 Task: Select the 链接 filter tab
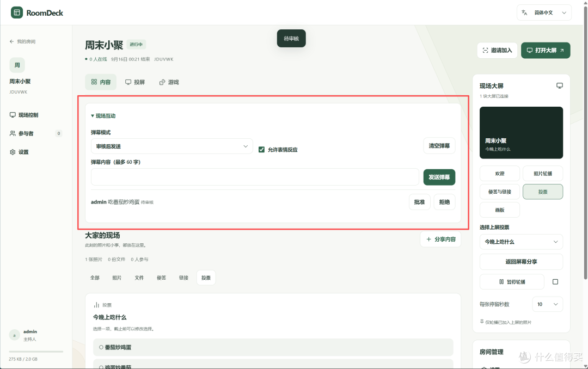183,278
